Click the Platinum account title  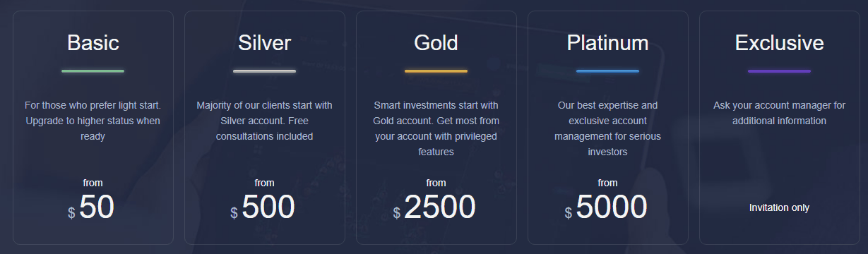pyautogui.click(x=607, y=43)
